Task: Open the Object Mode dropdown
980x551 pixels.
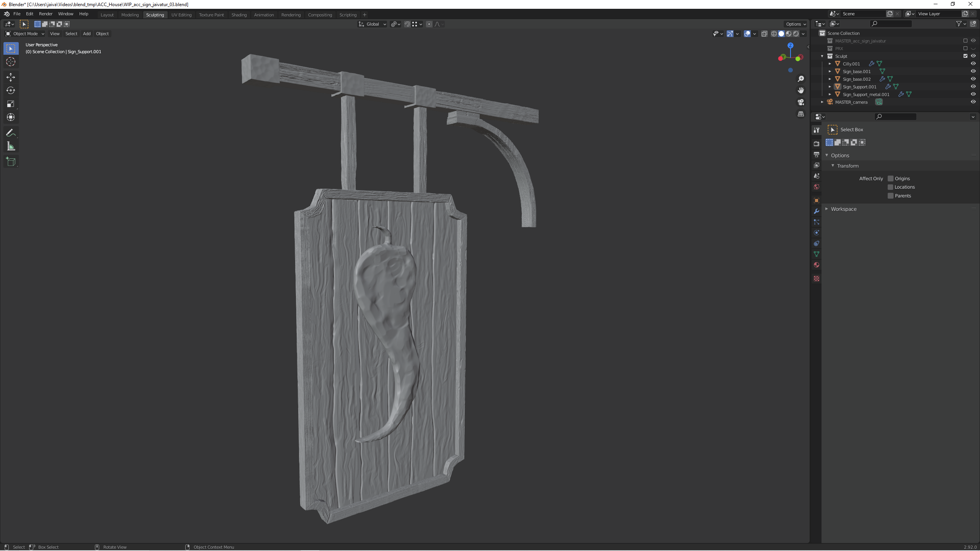Action: tap(25, 34)
